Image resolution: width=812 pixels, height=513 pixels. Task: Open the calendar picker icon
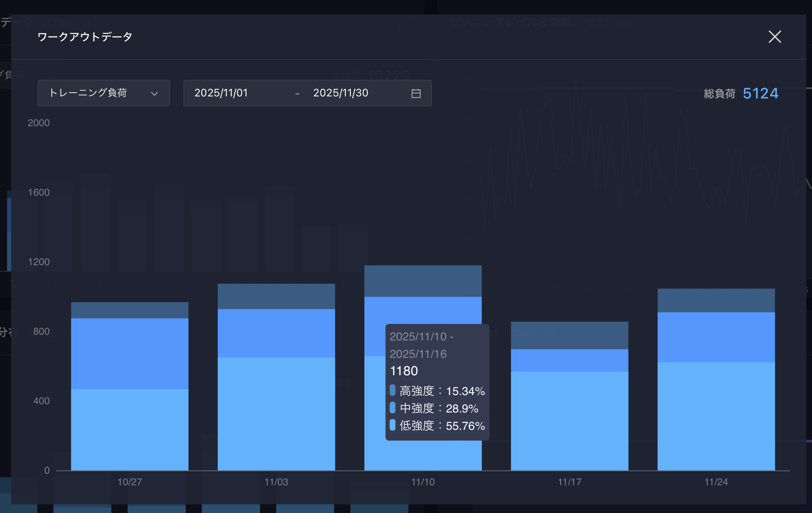pyautogui.click(x=416, y=93)
